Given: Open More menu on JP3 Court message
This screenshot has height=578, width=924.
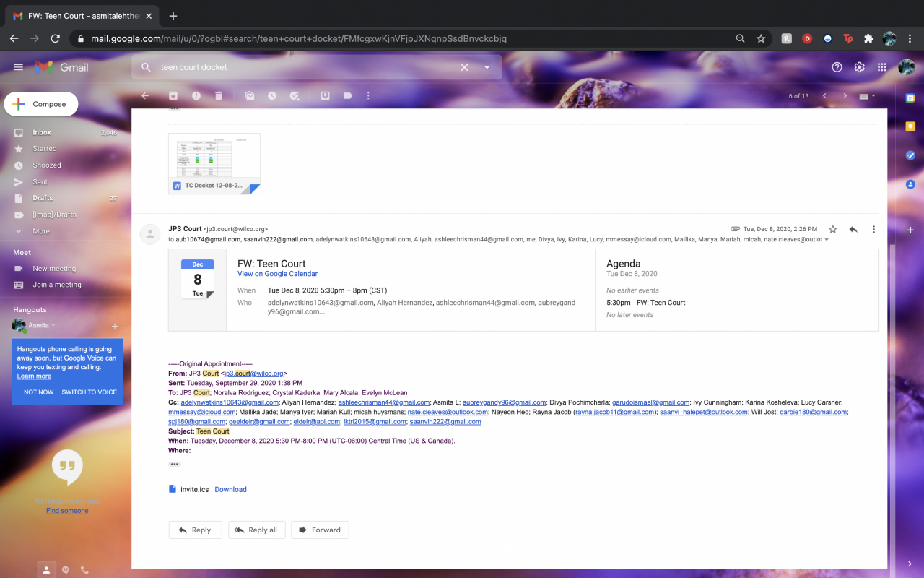Looking at the screenshot, I should click(x=873, y=229).
